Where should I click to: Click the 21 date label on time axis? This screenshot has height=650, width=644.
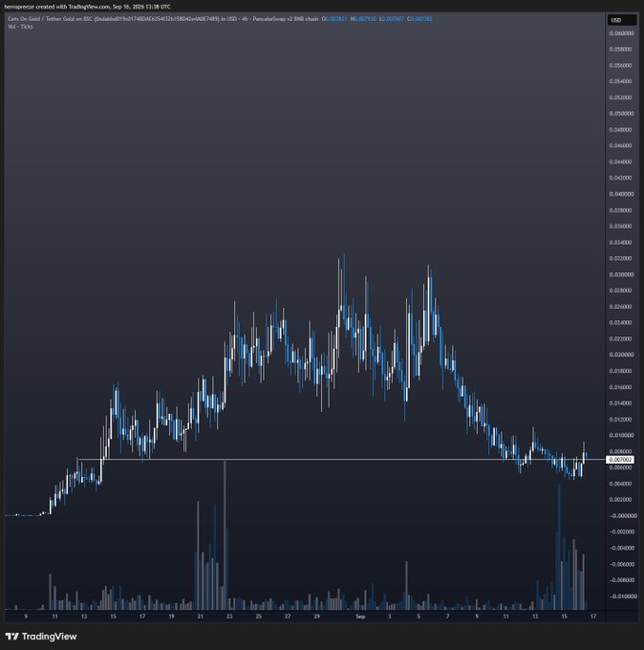[200, 617]
